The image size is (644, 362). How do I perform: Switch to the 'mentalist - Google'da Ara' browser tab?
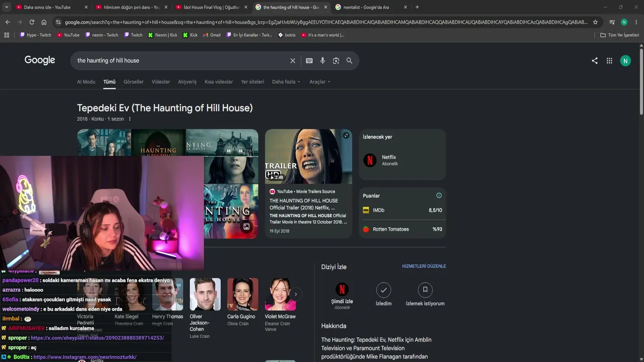click(x=371, y=7)
